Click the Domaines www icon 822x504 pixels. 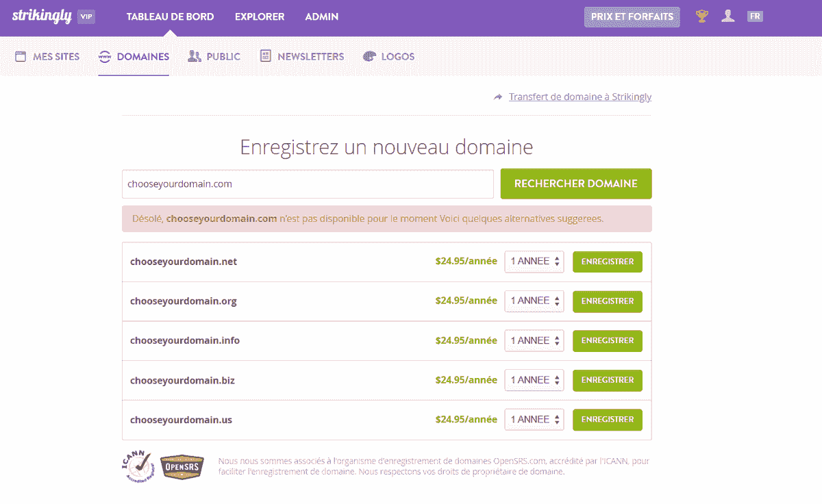tap(105, 57)
